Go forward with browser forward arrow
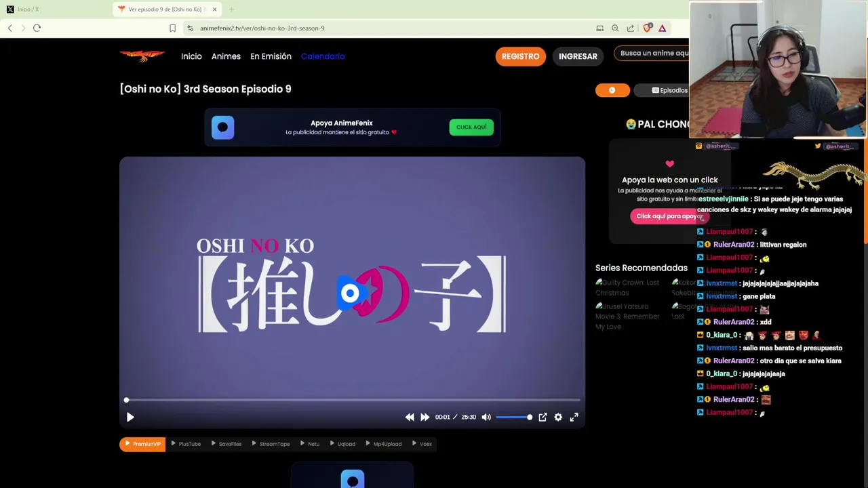The height and width of the screenshot is (488, 868). 23,28
